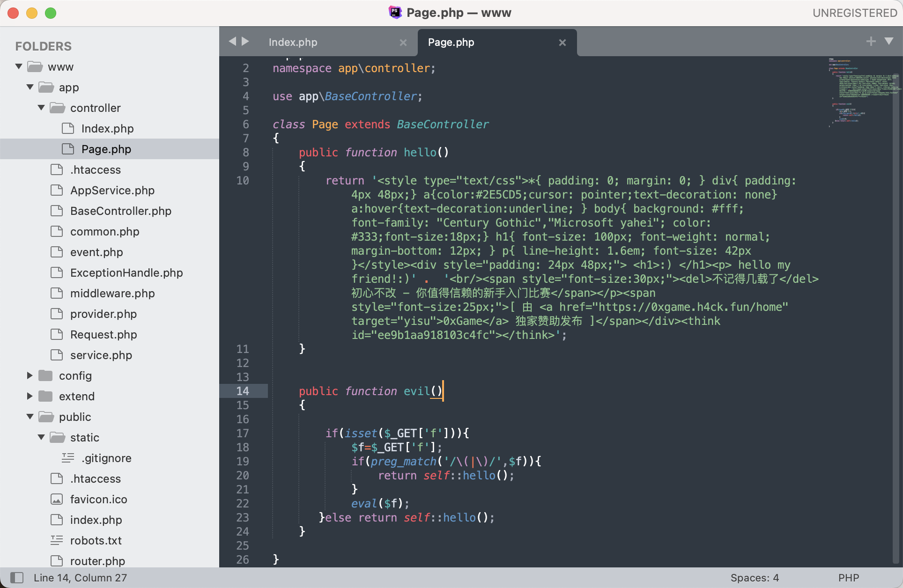This screenshot has width=903, height=588.
Task: Click line number 22 in gutter
Action: (x=243, y=503)
